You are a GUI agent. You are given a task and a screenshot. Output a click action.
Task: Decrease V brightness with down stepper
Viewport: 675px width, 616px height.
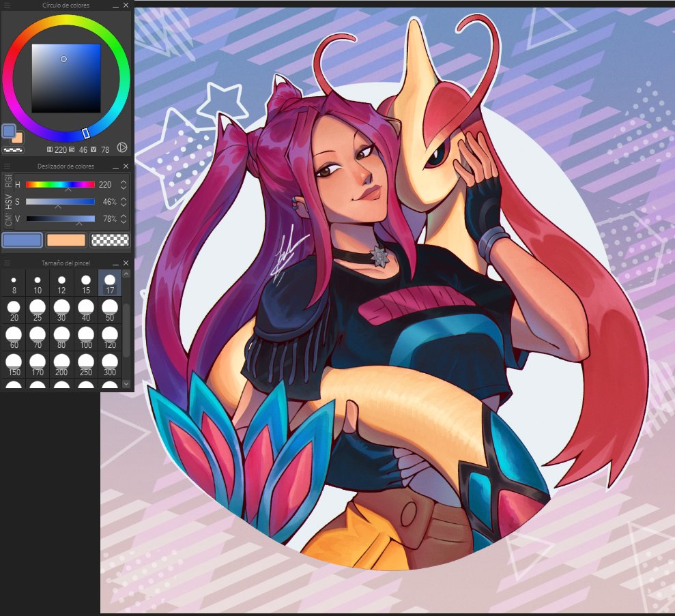point(124,222)
